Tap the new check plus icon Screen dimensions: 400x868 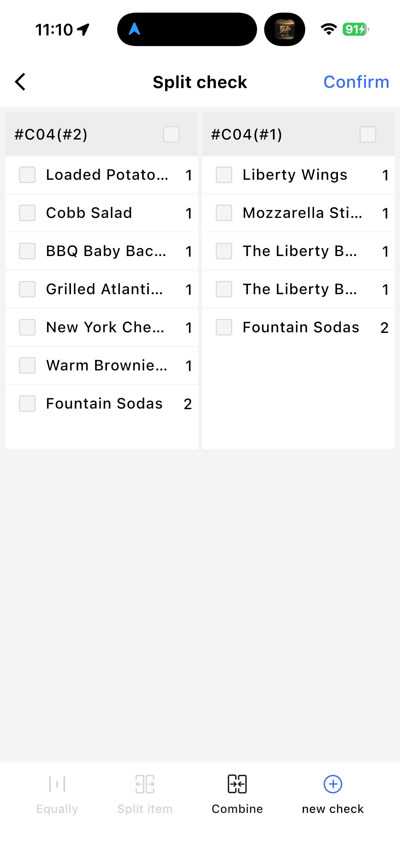pos(332,784)
